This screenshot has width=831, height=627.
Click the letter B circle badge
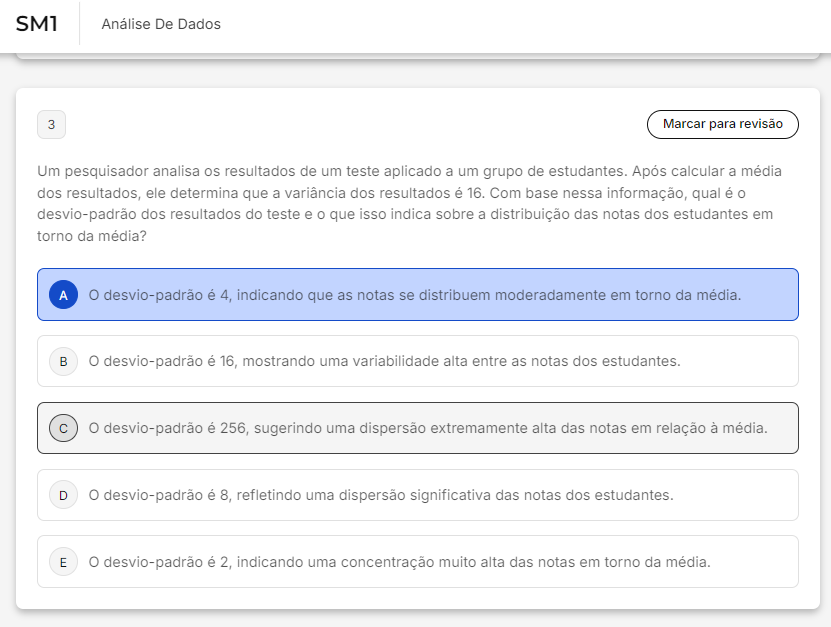click(63, 361)
